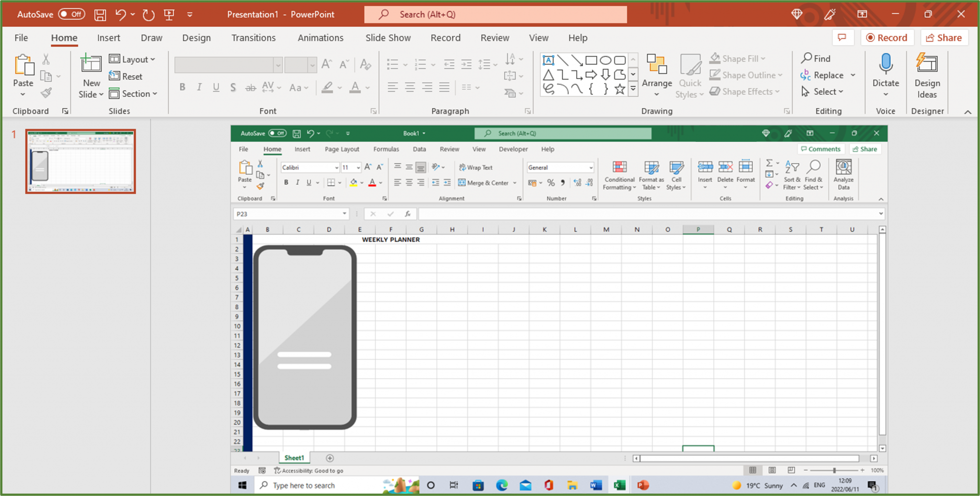Viewport: 980px width, 496px height.
Task: Apply Merge & Center in Excel
Action: [x=484, y=182]
